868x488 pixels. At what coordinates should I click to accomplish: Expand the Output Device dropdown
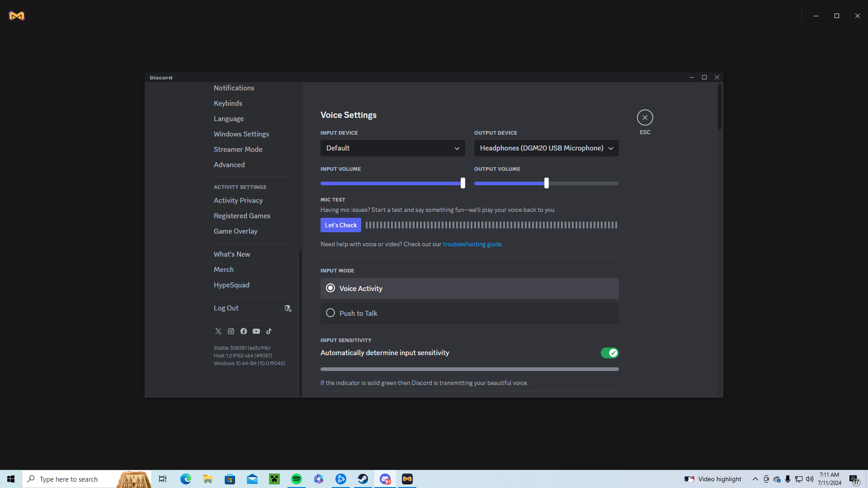pyautogui.click(x=546, y=148)
